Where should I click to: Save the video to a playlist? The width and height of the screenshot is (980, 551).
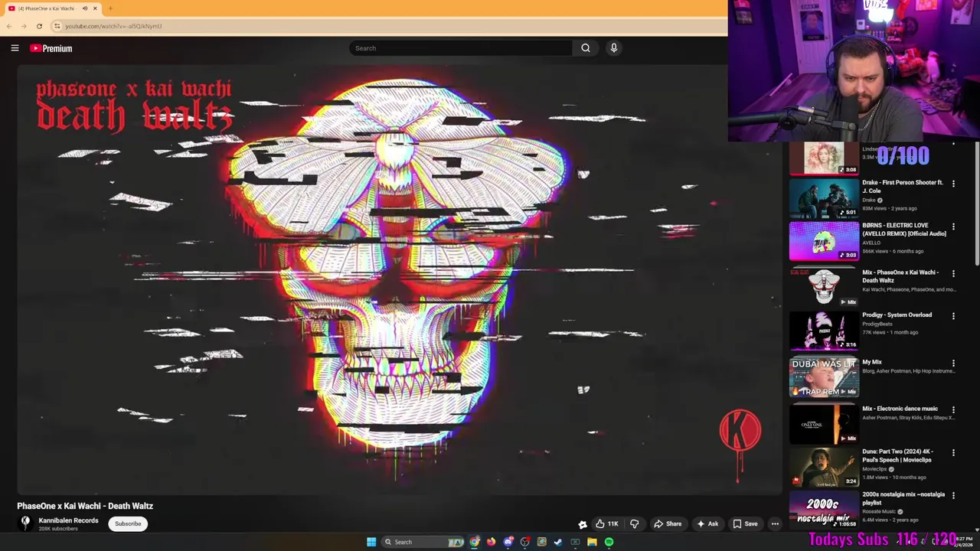coord(745,524)
